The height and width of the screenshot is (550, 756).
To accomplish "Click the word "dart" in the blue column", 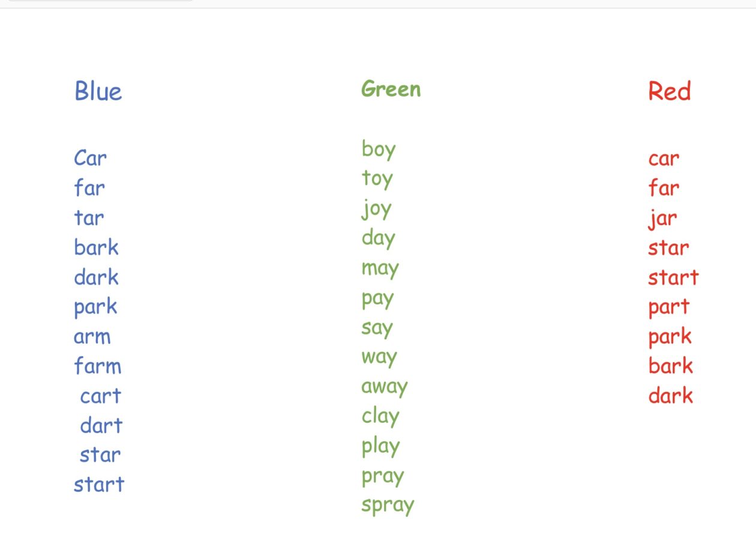I will [x=101, y=426].
